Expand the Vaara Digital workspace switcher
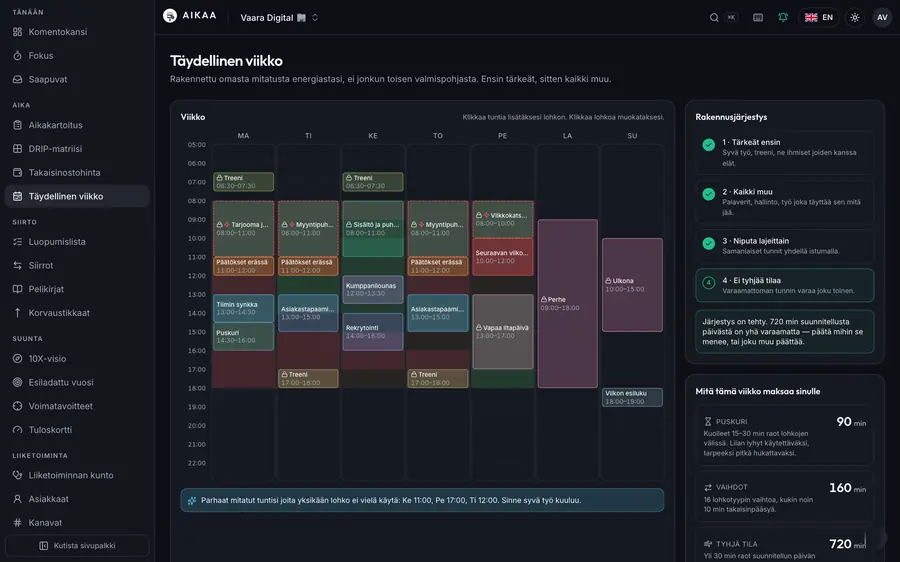This screenshot has width=900, height=562. (x=279, y=18)
